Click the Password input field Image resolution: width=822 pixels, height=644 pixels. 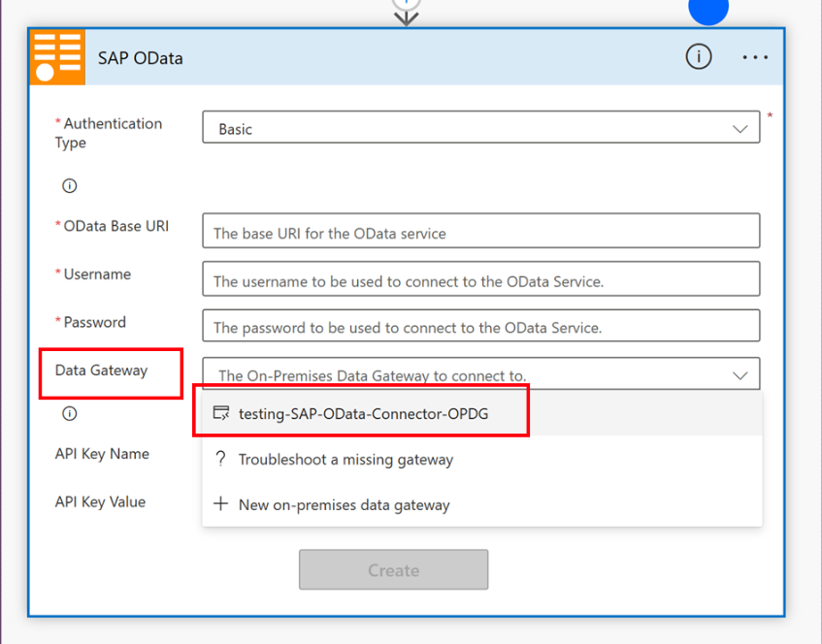[x=480, y=327]
